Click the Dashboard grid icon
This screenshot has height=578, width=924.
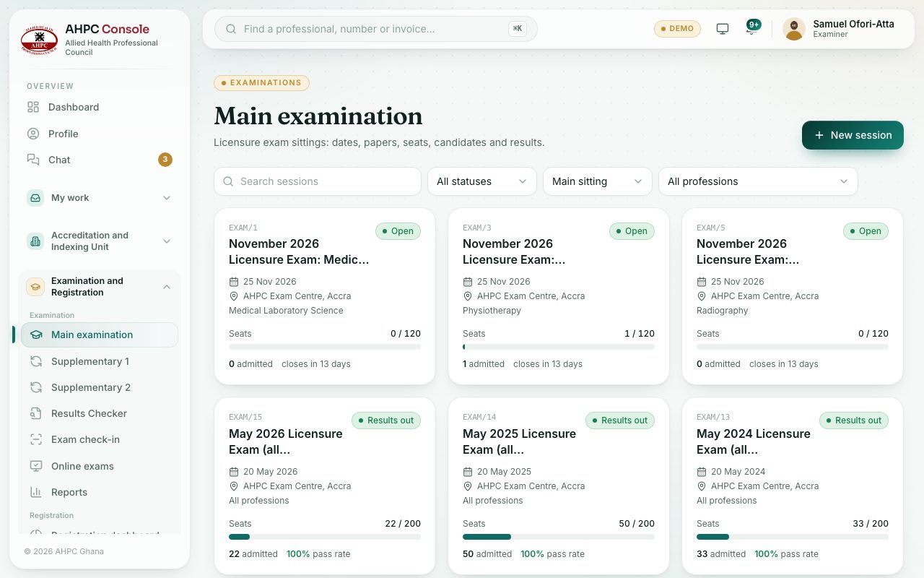click(33, 107)
